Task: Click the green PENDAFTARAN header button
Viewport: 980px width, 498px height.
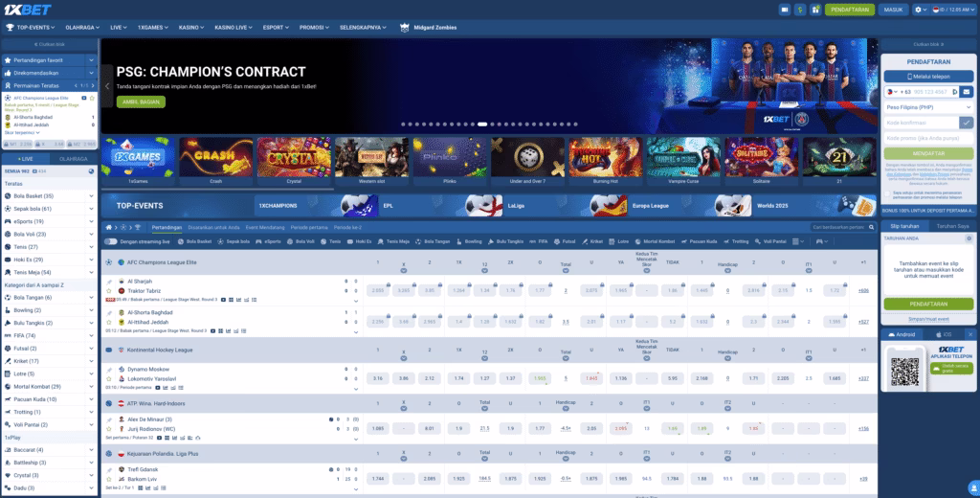Action: pos(849,10)
